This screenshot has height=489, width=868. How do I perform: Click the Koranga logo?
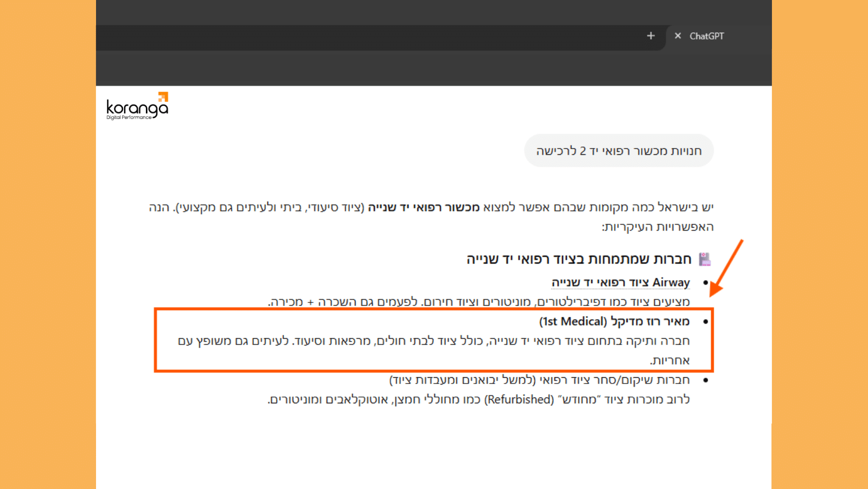click(x=138, y=106)
